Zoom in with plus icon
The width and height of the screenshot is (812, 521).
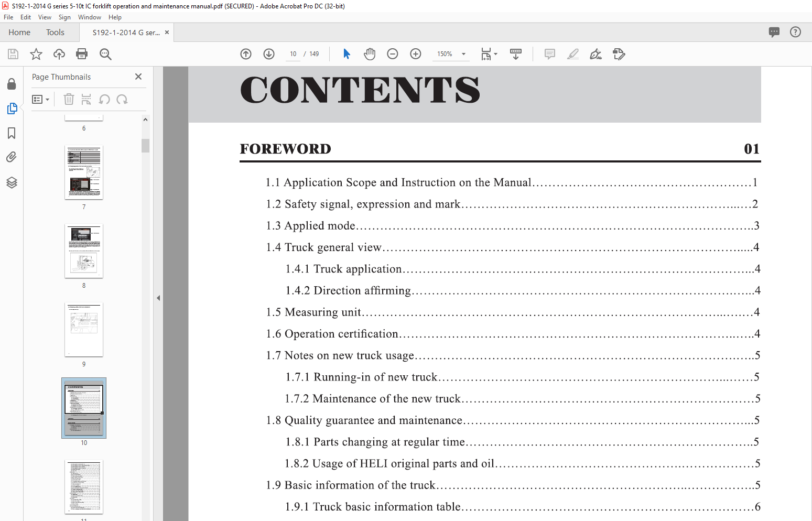pos(416,54)
